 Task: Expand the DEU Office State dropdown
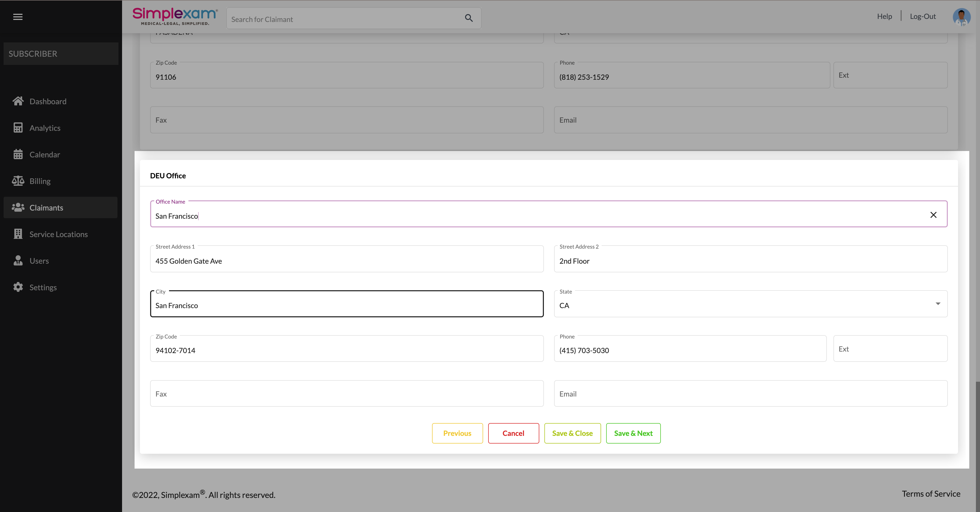938,304
